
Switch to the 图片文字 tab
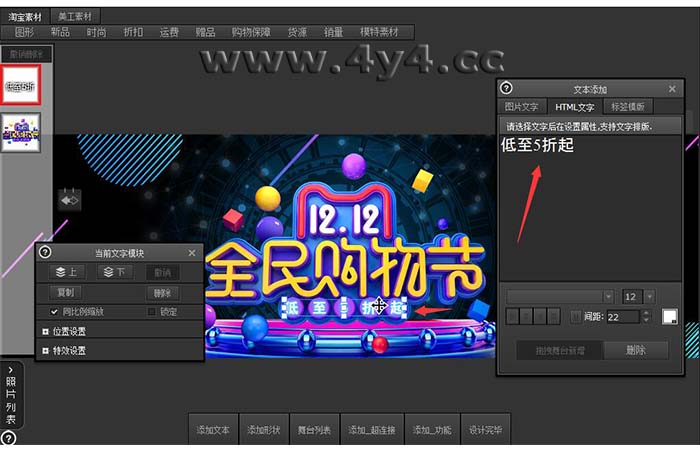coord(521,106)
